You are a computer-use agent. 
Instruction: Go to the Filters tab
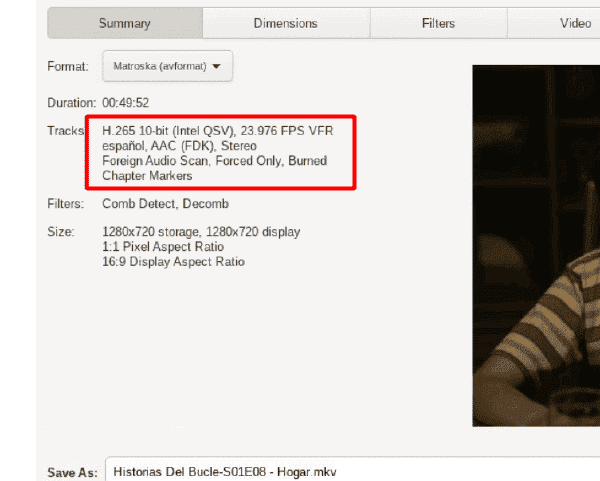click(439, 23)
